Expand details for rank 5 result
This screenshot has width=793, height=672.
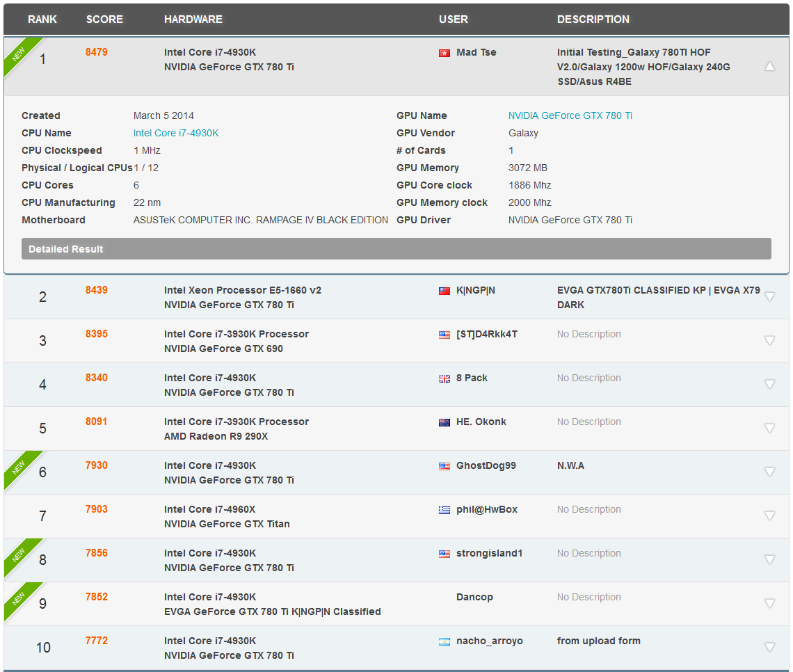click(769, 429)
